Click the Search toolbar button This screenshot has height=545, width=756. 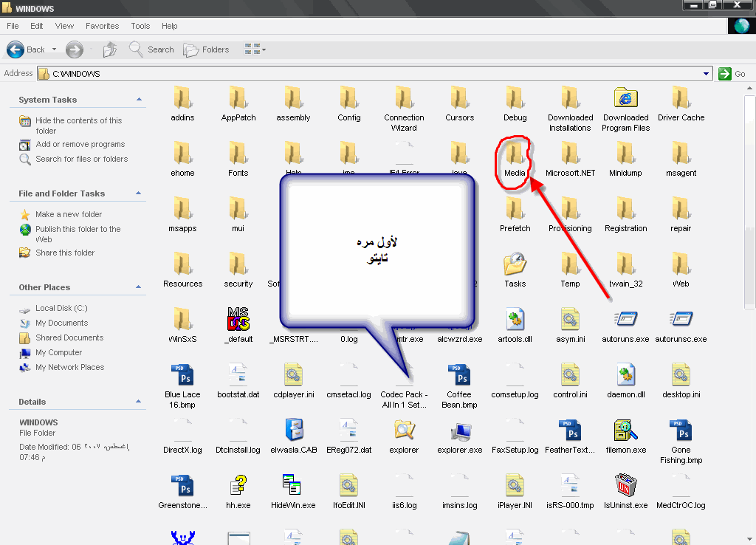(151, 49)
